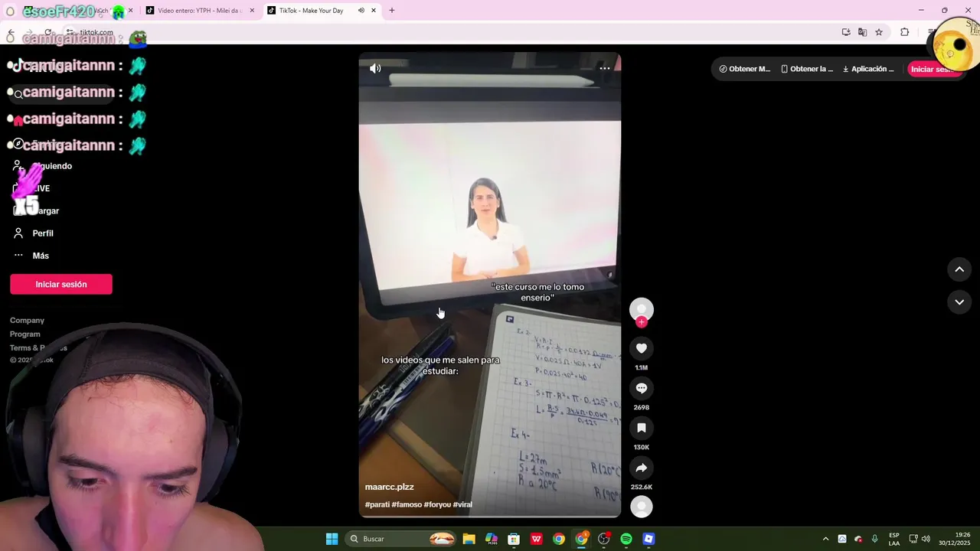
Task: Click the Obtener M... button
Action: (x=745, y=69)
